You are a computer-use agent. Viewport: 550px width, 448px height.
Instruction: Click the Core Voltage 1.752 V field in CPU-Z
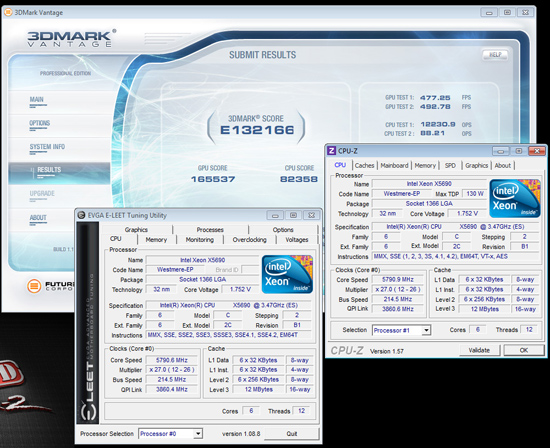[x=467, y=214]
